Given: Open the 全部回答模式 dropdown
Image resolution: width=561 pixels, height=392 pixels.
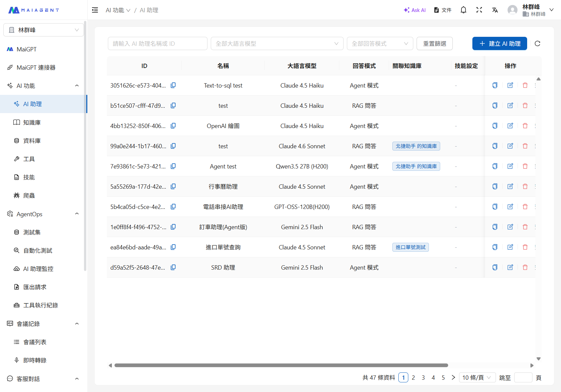Looking at the screenshot, I should click(x=380, y=43).
